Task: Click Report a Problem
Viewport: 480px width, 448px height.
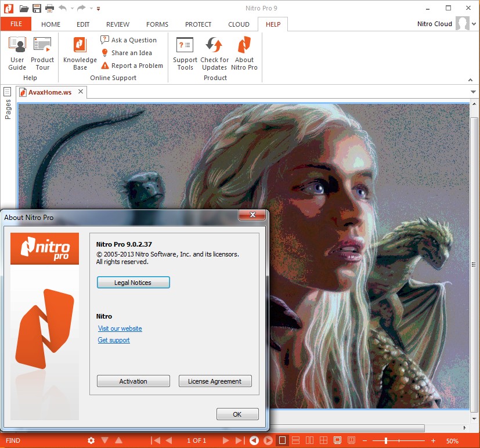Action: tap(132, 66)
